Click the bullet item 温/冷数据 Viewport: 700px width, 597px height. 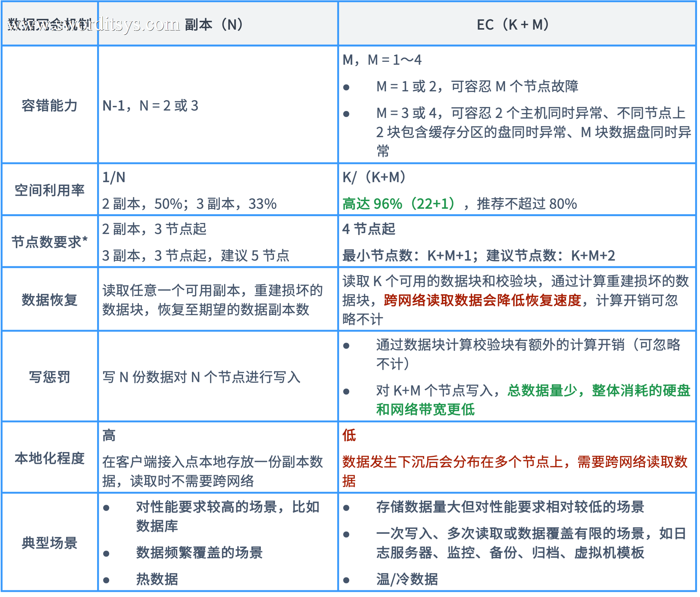point(407,579)
